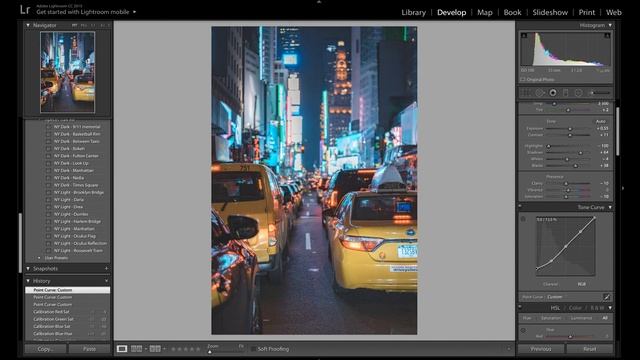
Task: Collapse the Tone Curve panel arrow
Action: click(x=610, y=207)
